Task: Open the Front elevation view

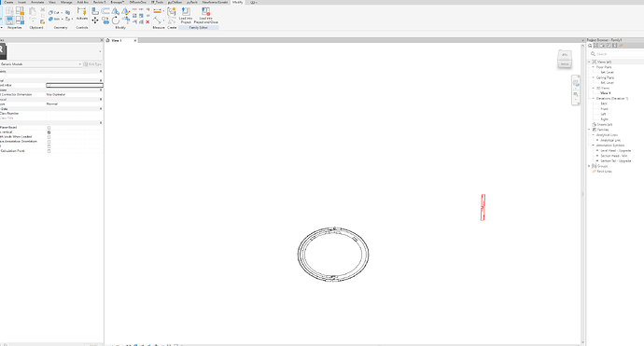Action: (604, 109)
